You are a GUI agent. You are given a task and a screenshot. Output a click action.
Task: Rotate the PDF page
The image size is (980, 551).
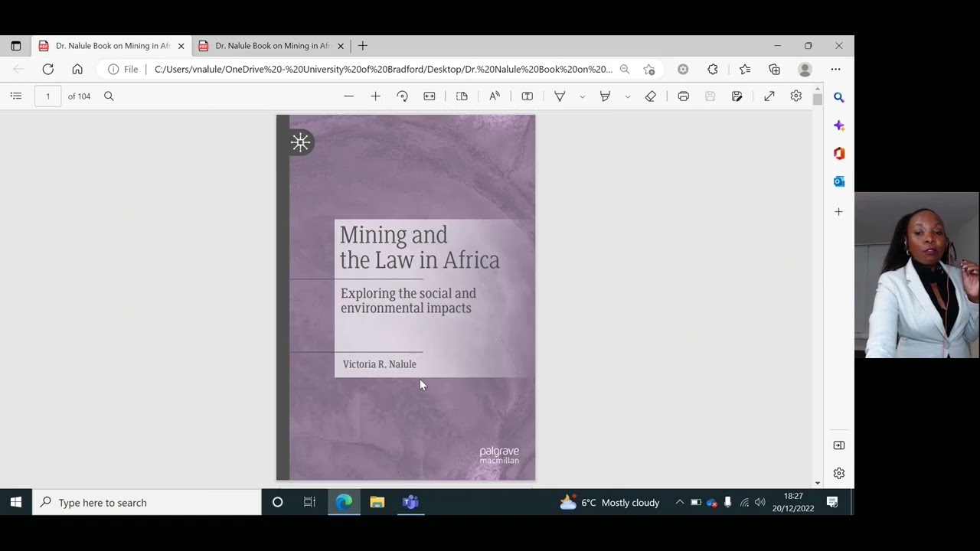pyautogui.click(x=402, y=96)
